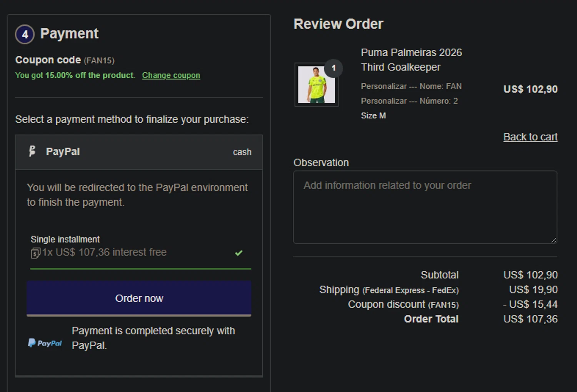Click the quantity badge on product thumbnail
577x392 pixels.
click(x=334, y=68)
